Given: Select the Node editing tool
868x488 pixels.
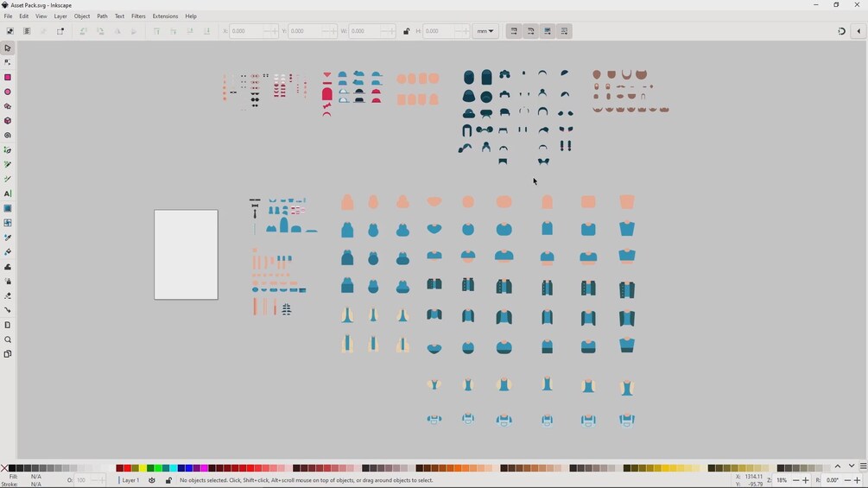Looking at the screenshot, I should [x=8, y=62].
